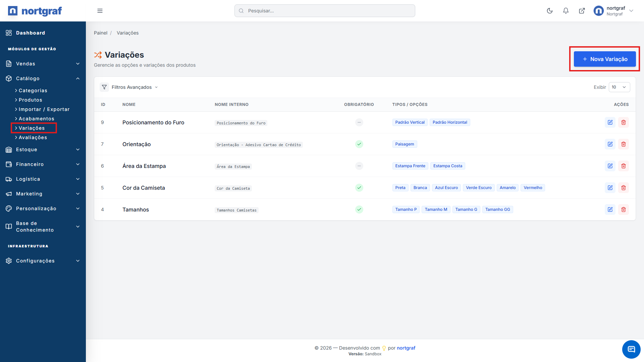Toggle required status for Orientação
This screenshot has width=644, height=362.
point(359,144)
